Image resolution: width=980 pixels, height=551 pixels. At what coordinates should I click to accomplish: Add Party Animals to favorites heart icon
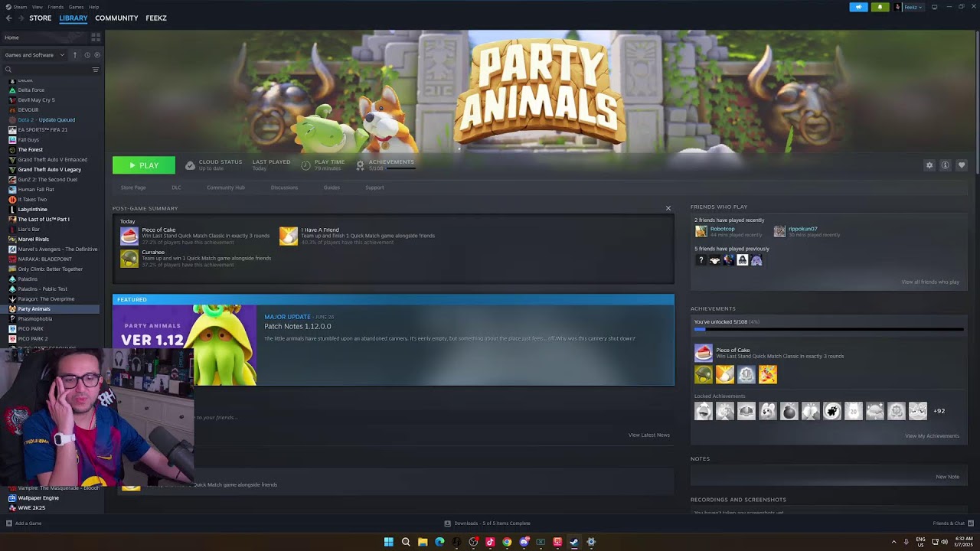(962, 165)
